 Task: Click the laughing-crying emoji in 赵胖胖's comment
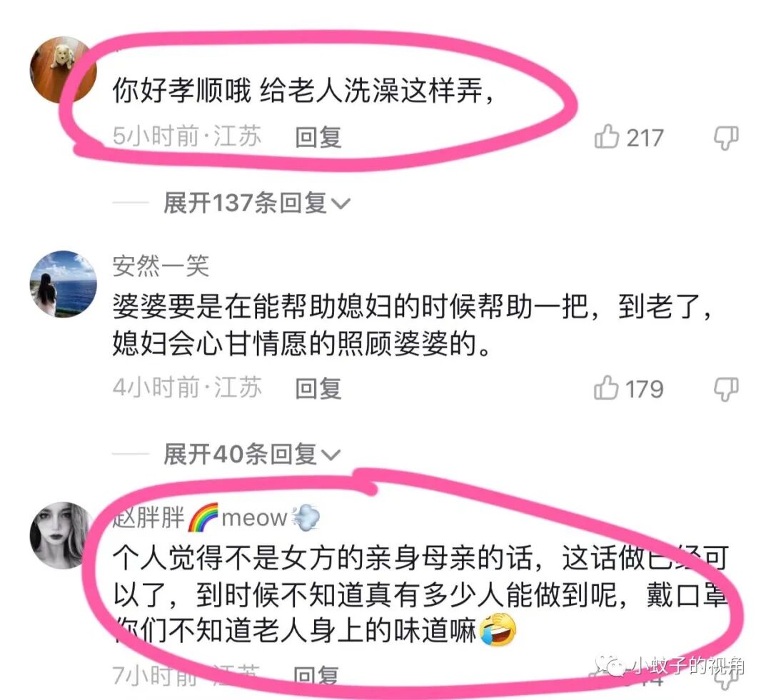(x=498, y=629)
